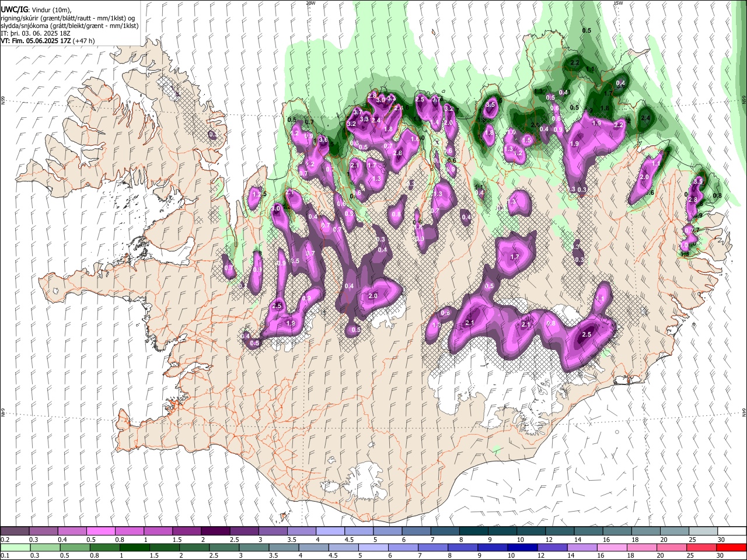Select pale green lower swatch starting at 0.1
This screenshot has height=560, width=747.
pos(15,547)
